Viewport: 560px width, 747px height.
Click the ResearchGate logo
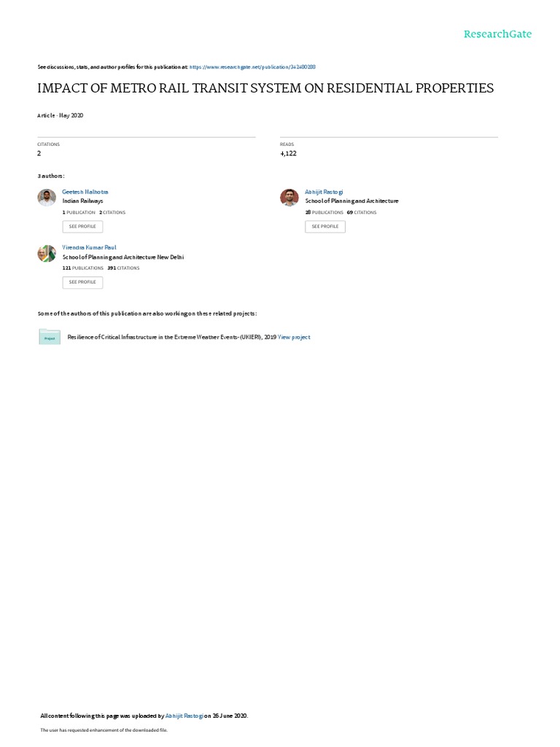pyautogui.click(x=497, y=34)
